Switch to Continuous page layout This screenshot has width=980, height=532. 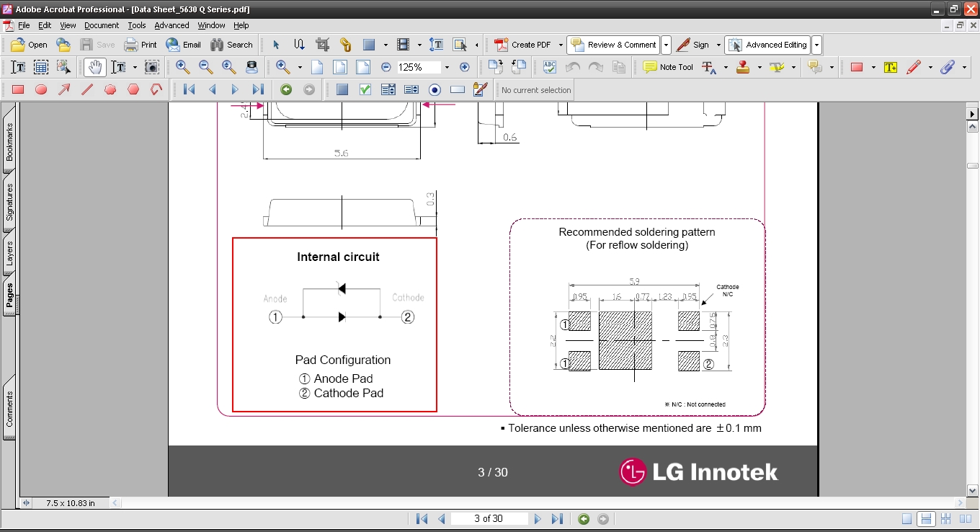pyautogui.click(x=927, y=519)
